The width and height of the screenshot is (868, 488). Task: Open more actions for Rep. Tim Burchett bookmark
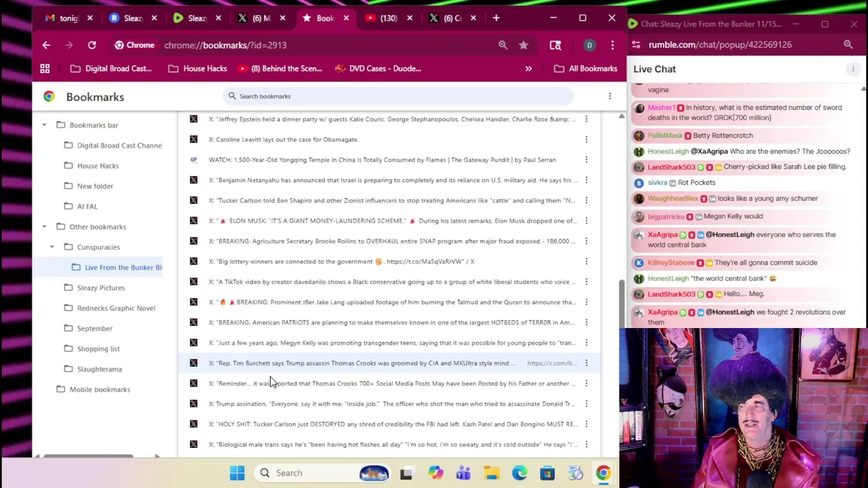point(587,363)
